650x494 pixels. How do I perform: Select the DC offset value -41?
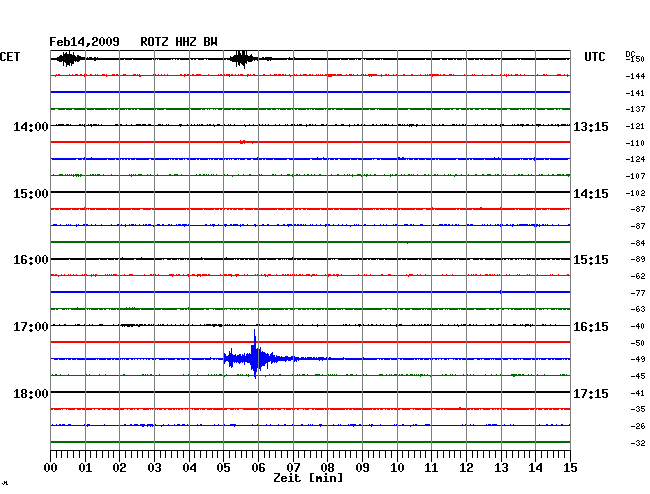click(638, 393)
